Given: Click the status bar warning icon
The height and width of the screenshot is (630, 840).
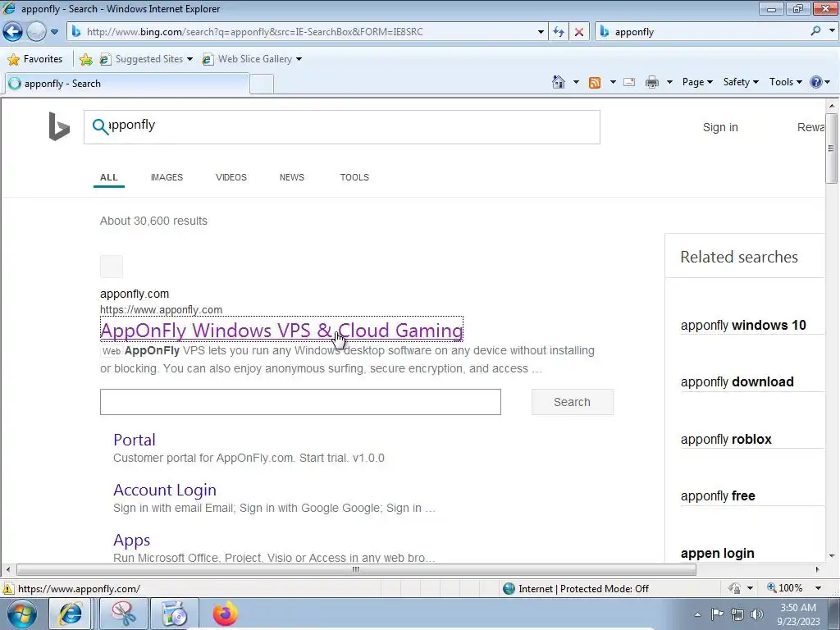Looking at the screenshot, I should (x=8, y=588).
